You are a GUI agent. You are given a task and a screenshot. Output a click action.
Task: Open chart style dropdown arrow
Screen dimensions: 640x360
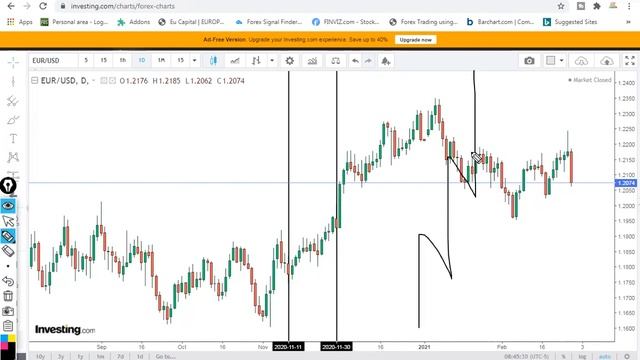point(272,61)
